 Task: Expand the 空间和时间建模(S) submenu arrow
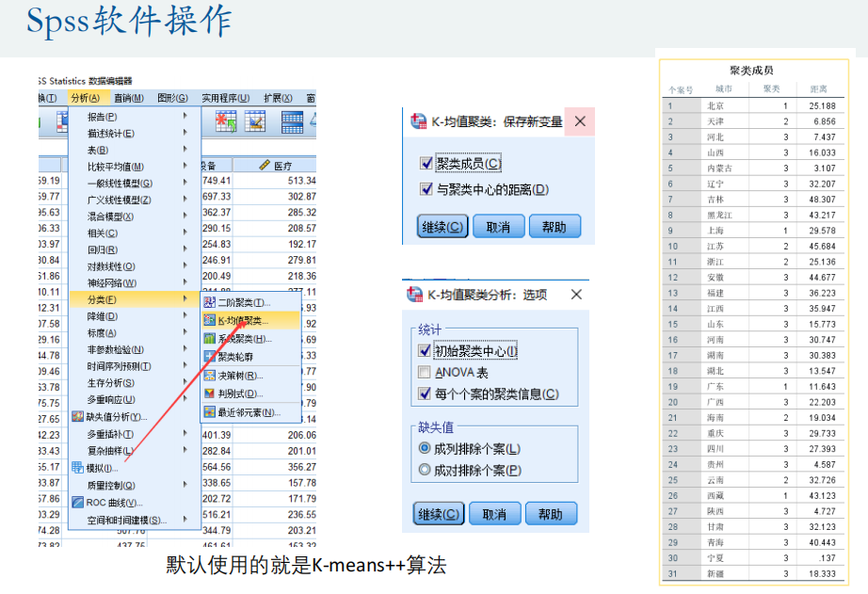tap(185, 520)
